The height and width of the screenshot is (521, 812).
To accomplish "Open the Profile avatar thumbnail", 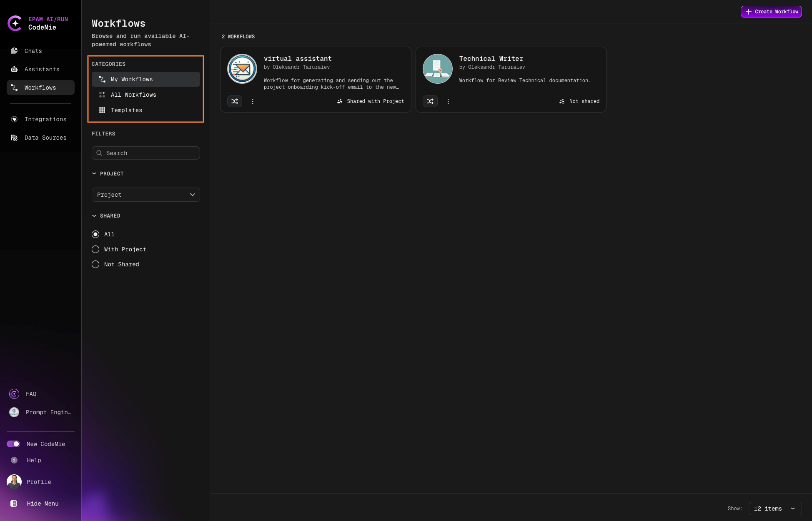I will coord(14,482).
